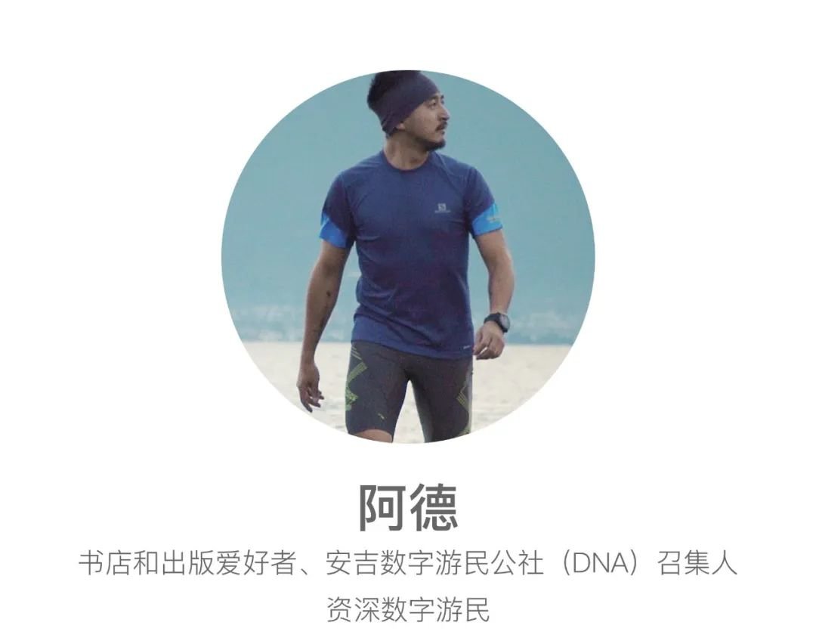Click the 召集人 text at the line's end
Viewport: 816px width, 644px height.
coord(697,563)
